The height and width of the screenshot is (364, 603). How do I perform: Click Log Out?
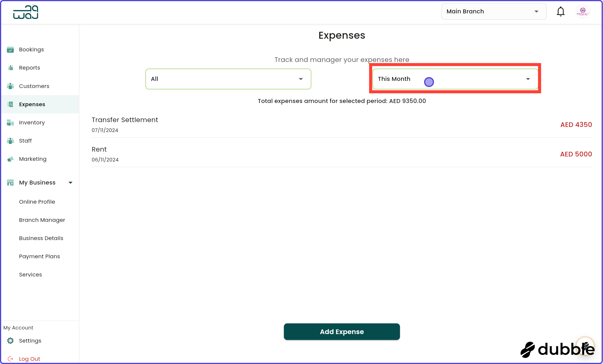(29, 358)
